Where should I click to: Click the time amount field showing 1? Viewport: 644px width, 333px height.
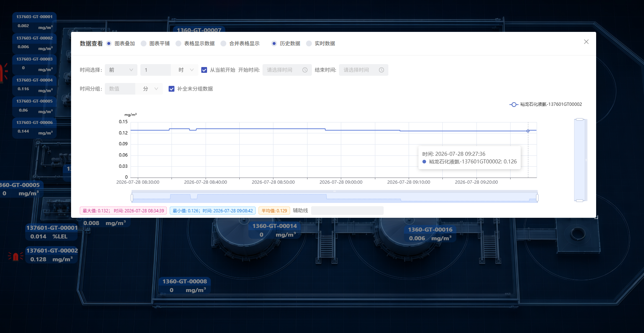click(156, 70)
